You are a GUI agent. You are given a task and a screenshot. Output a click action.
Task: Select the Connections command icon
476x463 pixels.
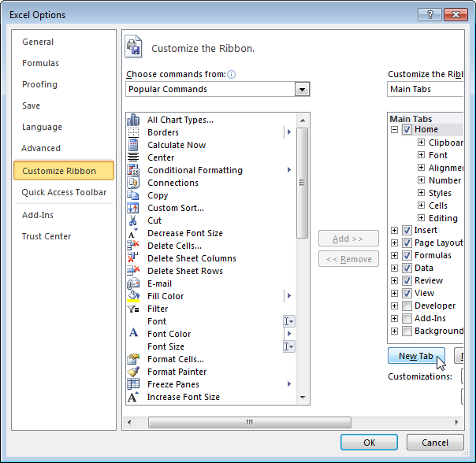point(133,183)
